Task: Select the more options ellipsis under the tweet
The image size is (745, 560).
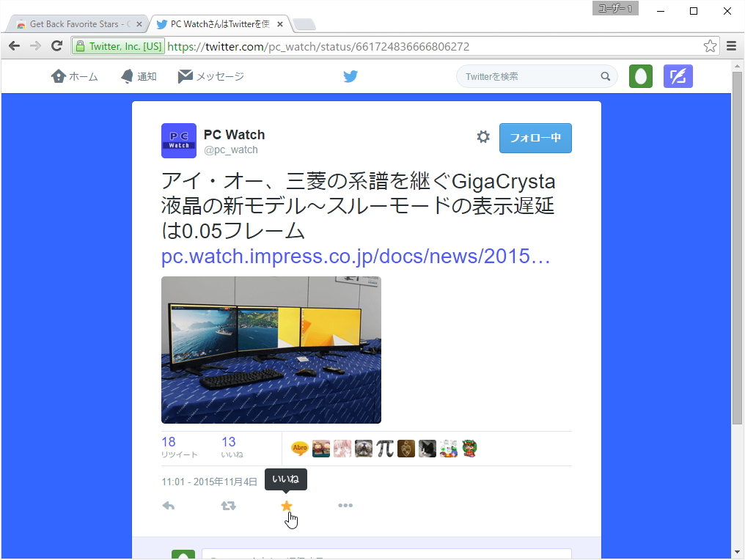Action: click(345, 505)
